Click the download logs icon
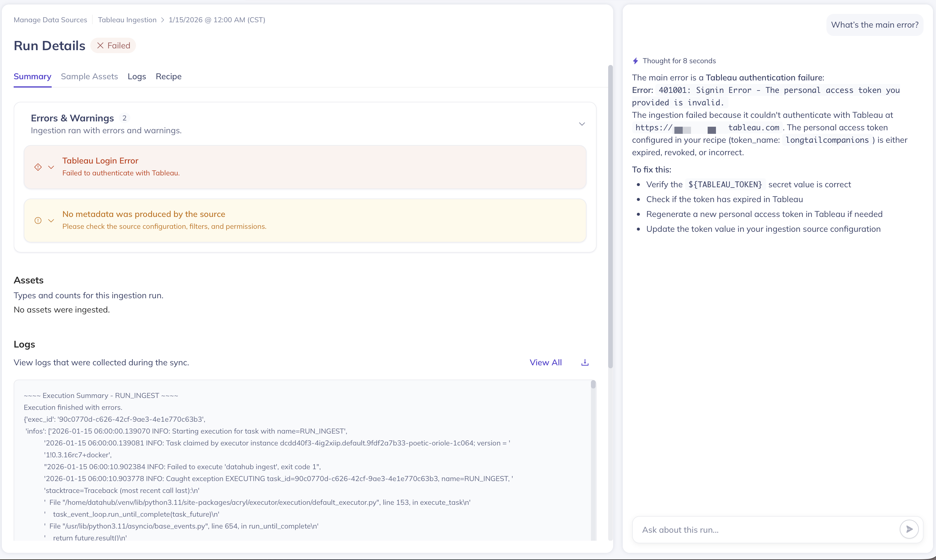Image resolution: width=936 pixels, height=560 pixels. click(x=585, y=362)
